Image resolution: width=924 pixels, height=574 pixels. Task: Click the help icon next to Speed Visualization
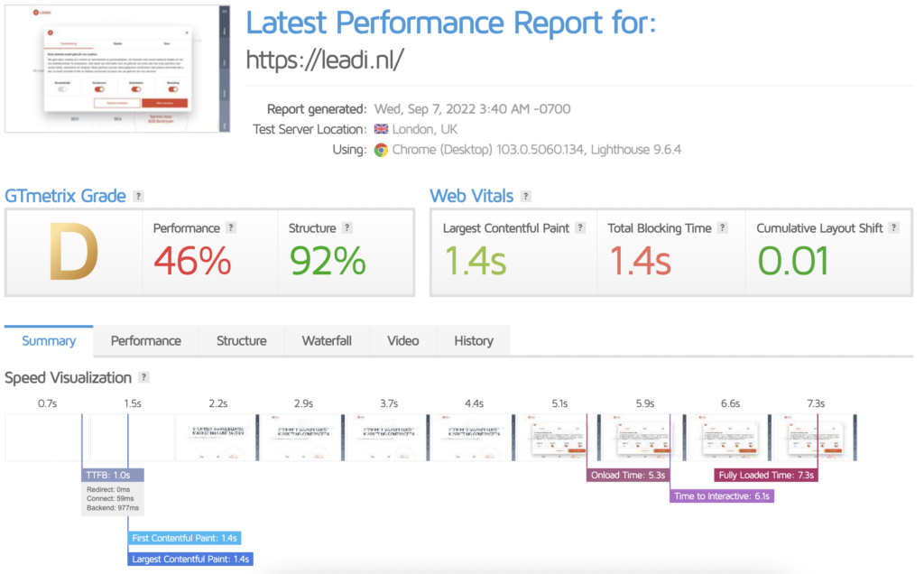[143, 377]
